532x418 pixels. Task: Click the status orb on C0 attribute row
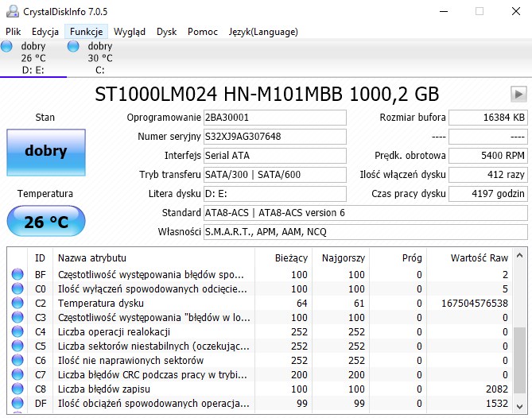coord(17,288)
